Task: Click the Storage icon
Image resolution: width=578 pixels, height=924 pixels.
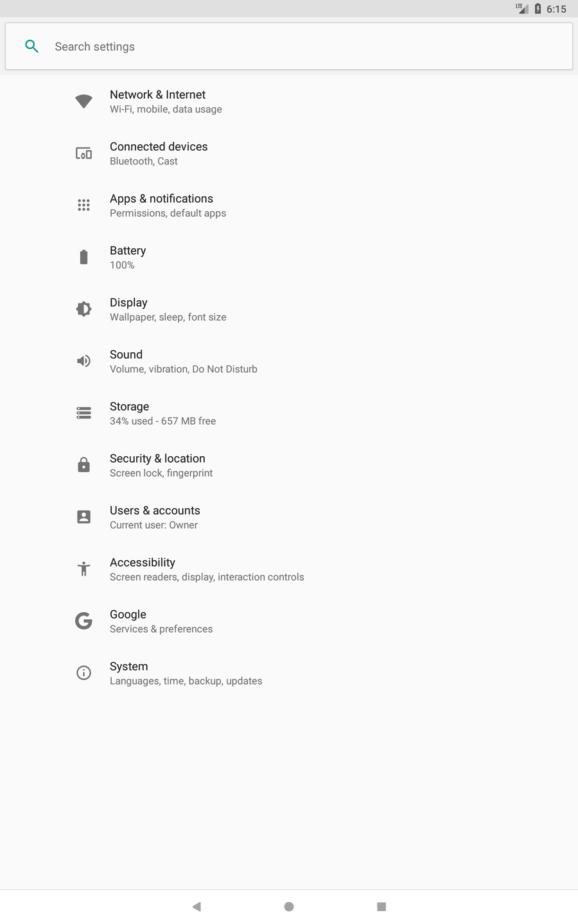Action: (x=83, y=413)
